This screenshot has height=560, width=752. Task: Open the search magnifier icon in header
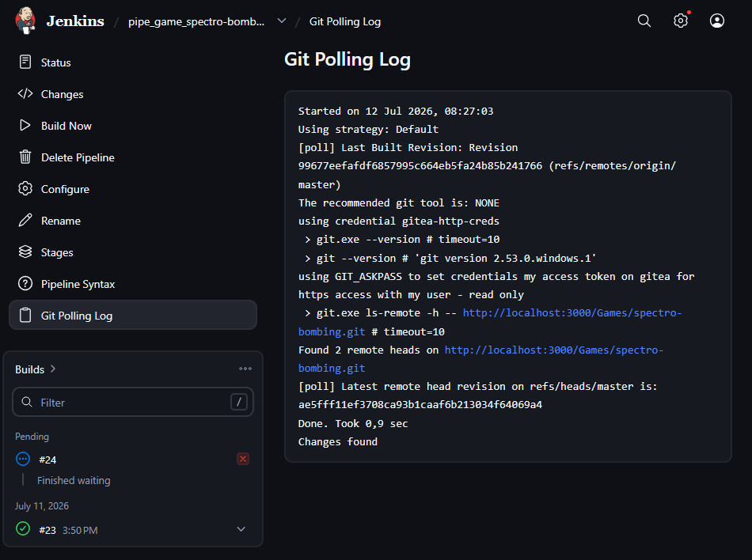(644, 21)
